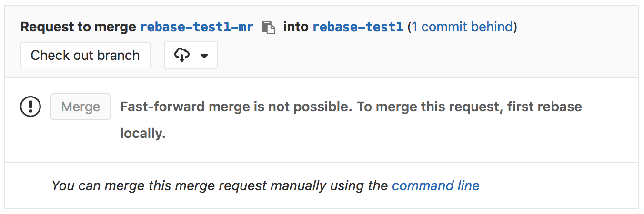The width and height of the screenshot is (644, 214).
Task: Click the closing parenthesis after "behind"
Action: (515, 27)
